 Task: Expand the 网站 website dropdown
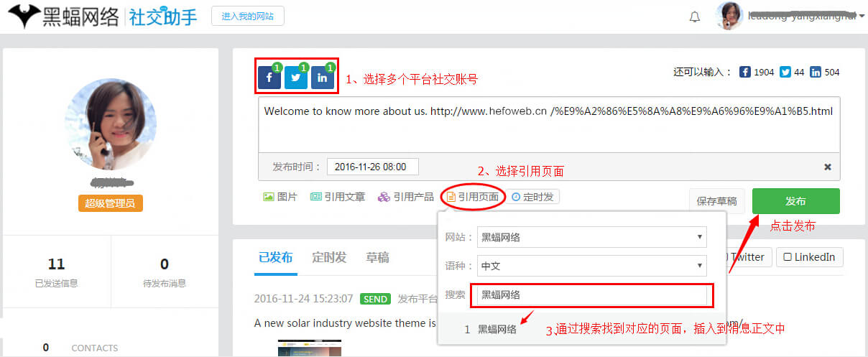pos(591,237)
